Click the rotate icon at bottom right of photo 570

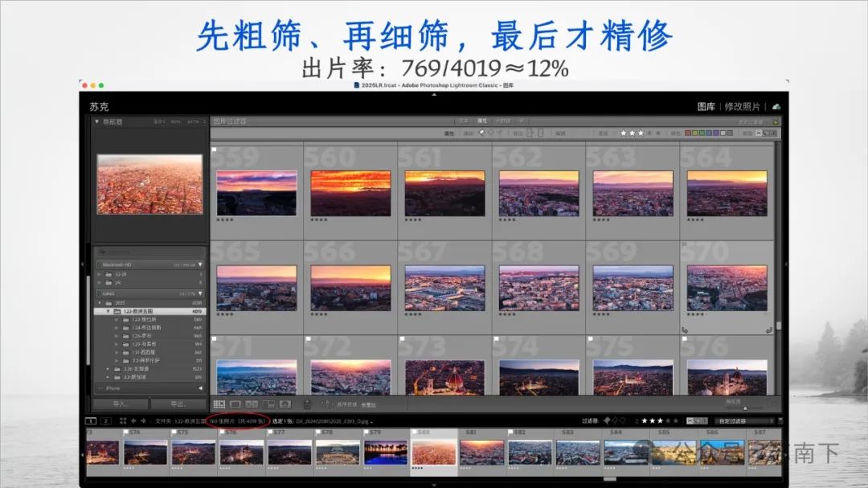click(769, 330)
